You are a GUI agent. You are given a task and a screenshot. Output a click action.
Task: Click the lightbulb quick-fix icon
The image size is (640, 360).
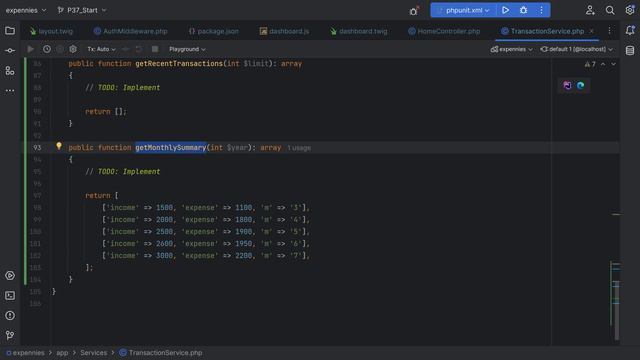[x=59, y=146]
